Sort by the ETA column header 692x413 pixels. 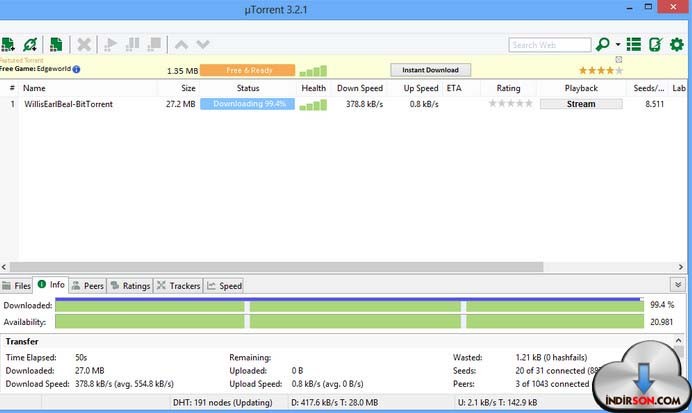454,88
